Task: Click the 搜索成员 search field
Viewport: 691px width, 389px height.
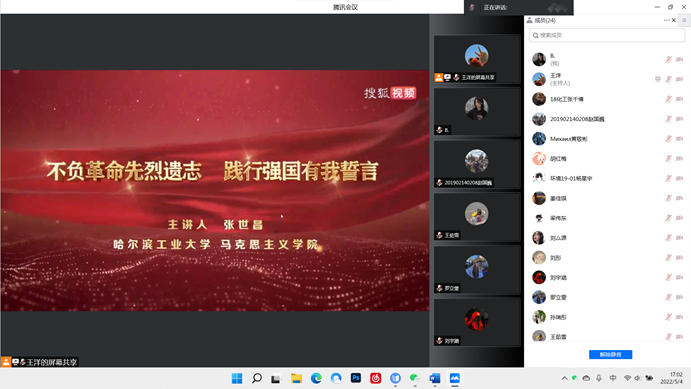Action: click(x=607, y=35)
